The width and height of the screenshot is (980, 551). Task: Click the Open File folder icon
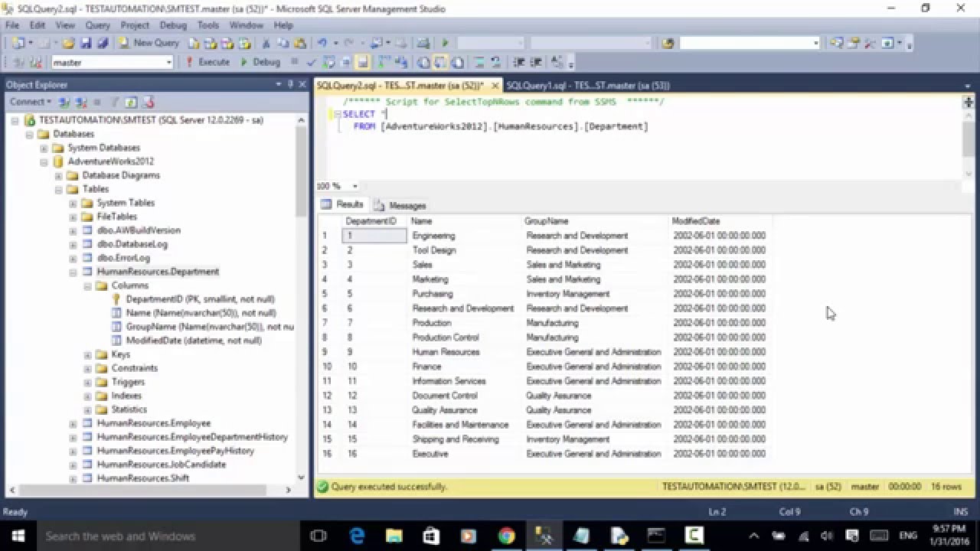click(68, 44)
